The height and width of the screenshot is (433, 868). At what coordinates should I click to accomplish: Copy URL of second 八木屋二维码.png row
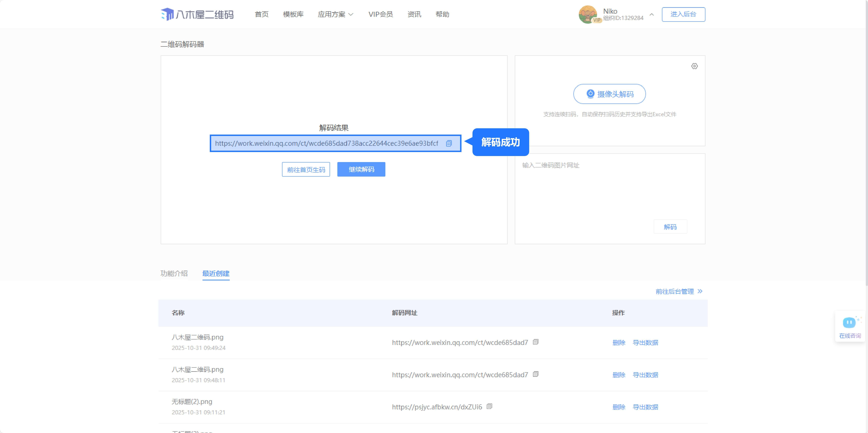click(535, 374)
